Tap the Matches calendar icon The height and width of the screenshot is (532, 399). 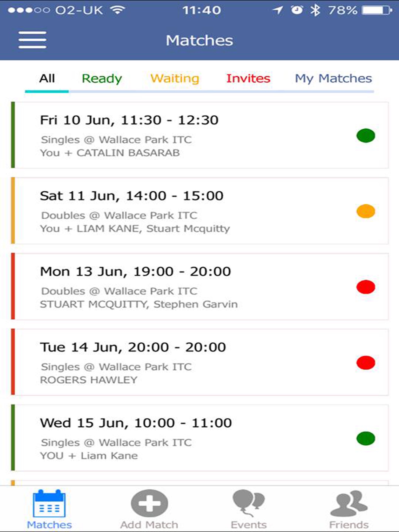pos(49,503)
